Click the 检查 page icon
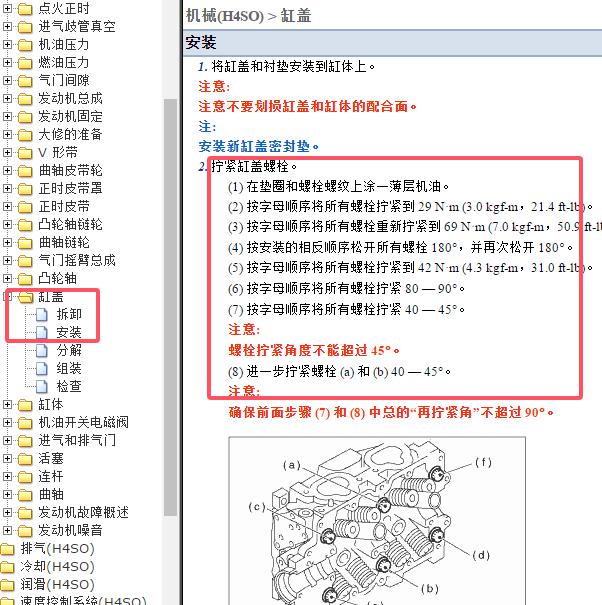The height and width of the screenshot is (605, 602). (42, 387)
